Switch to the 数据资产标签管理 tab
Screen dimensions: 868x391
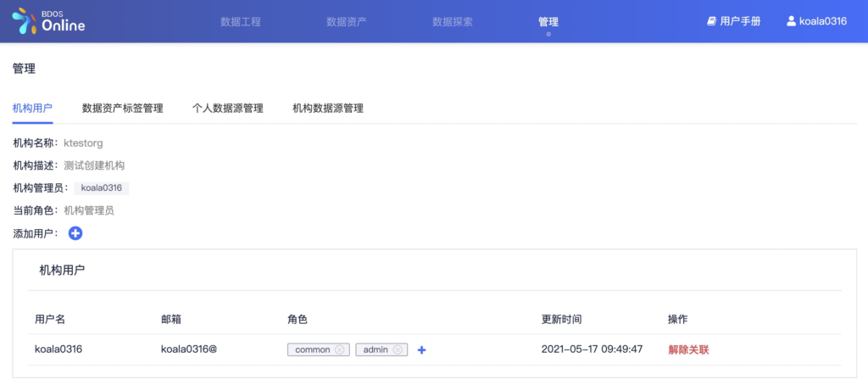point(122,108)
